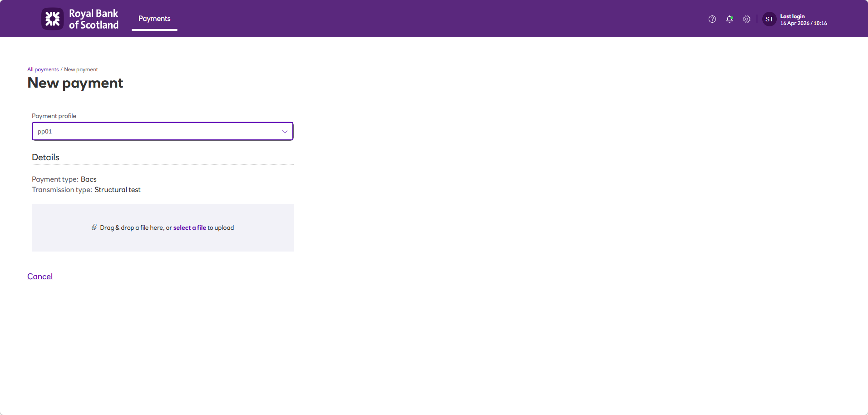This screenshot has width=868, height=415.
Task: Click the Details section heading
Action: (x=45, y=157)
